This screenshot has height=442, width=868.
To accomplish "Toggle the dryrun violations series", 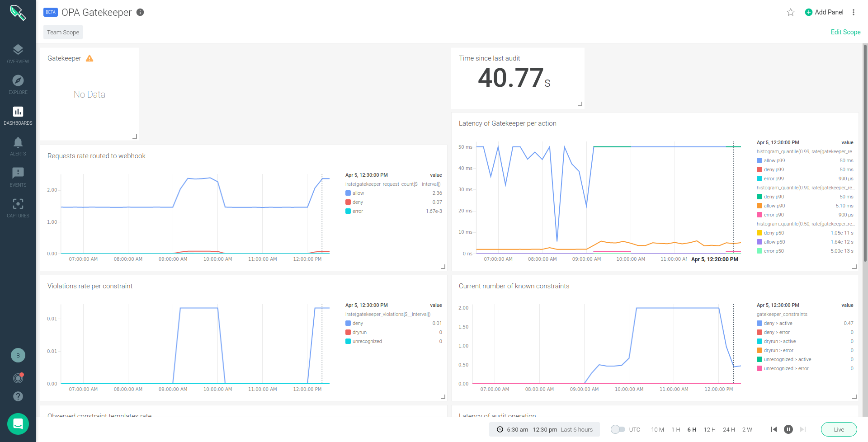I will (393, 332).
